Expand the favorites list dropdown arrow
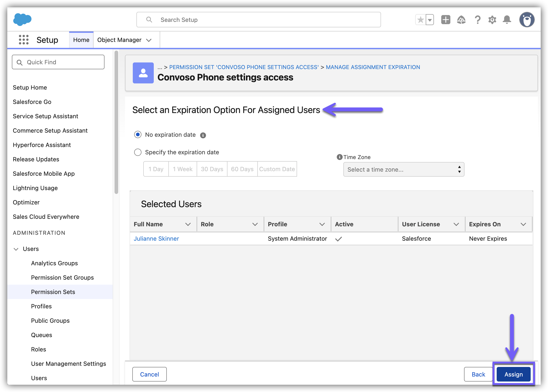The image size is (548, 392). pos(430,20)
